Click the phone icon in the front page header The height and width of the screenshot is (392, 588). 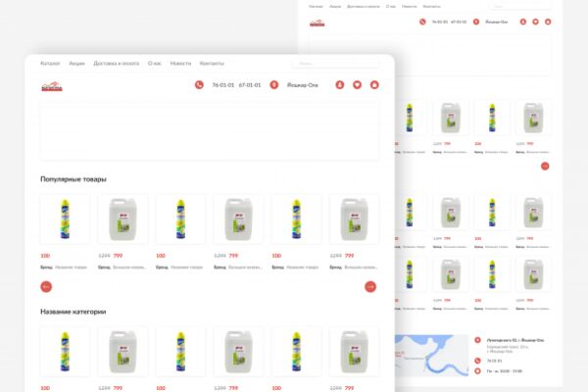pyautogui.click(x=199, y=85)
